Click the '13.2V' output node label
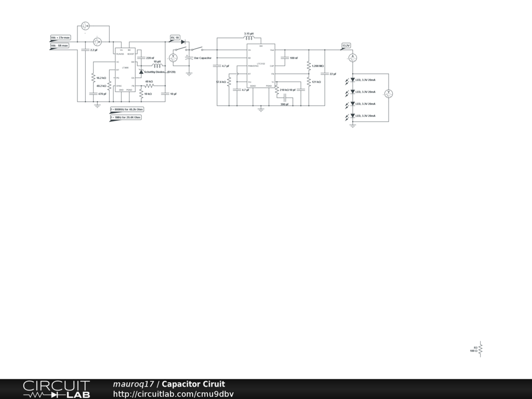This screenshot has height=399, width=532. 346,46
